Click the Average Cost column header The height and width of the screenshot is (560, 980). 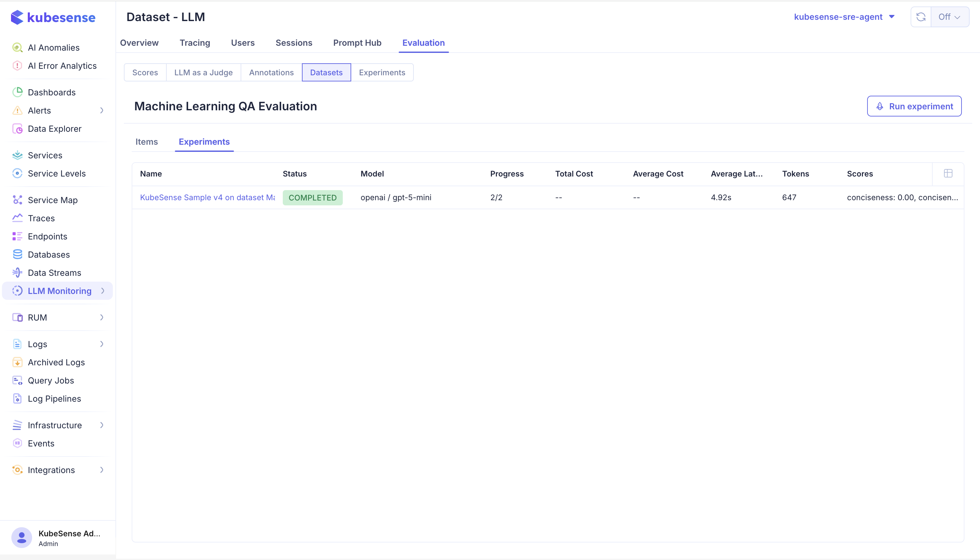click(x=658, y=174)
